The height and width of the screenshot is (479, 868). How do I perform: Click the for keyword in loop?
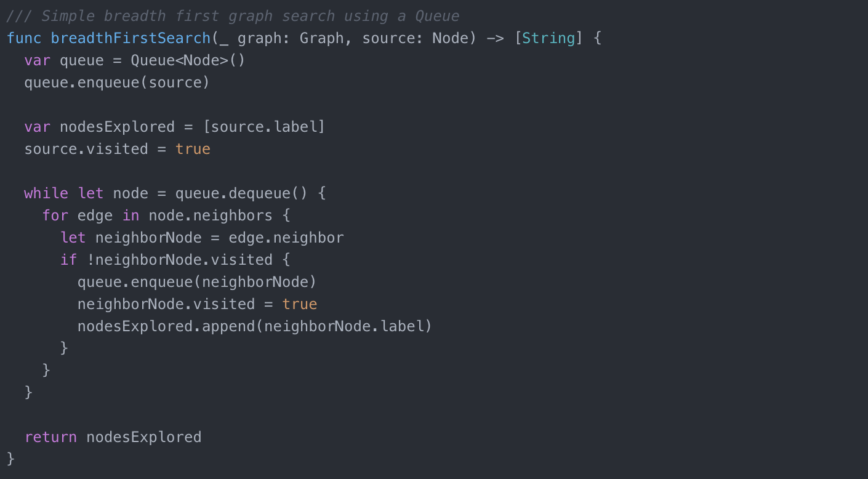55,215
